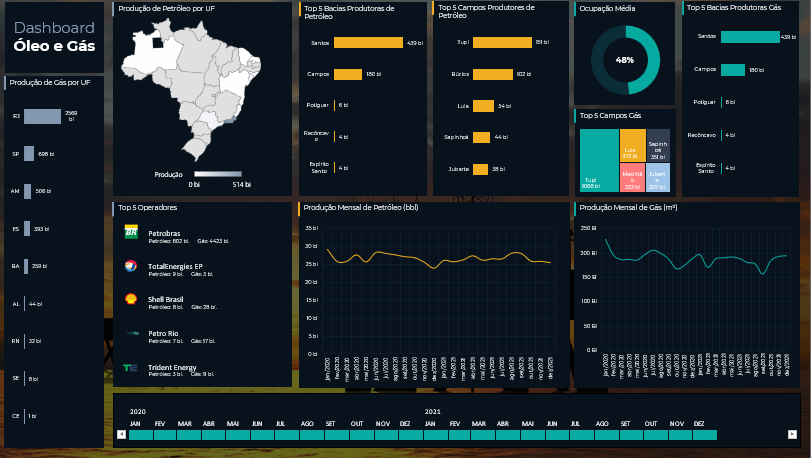
Task: Click the Trident Energy logo icon
Action: (x=131, y=368)
